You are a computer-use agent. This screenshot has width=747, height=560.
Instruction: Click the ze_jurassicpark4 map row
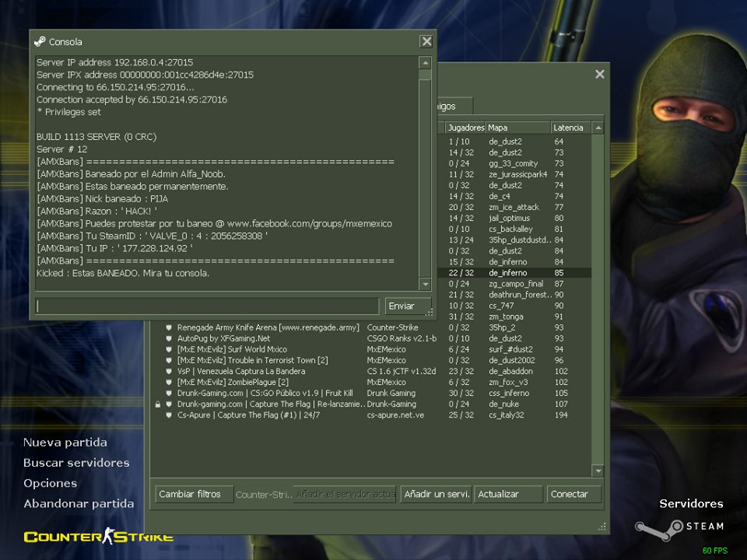(514, 174)
